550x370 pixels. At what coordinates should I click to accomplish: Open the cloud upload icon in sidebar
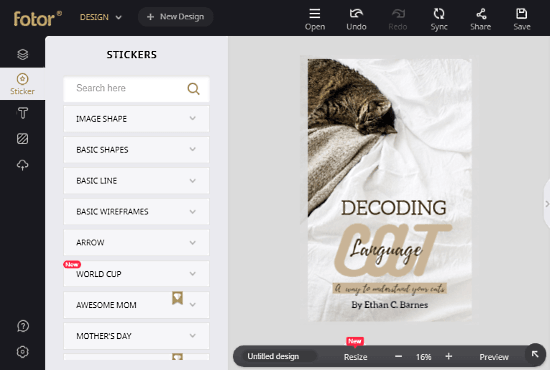tap(22, 165)
